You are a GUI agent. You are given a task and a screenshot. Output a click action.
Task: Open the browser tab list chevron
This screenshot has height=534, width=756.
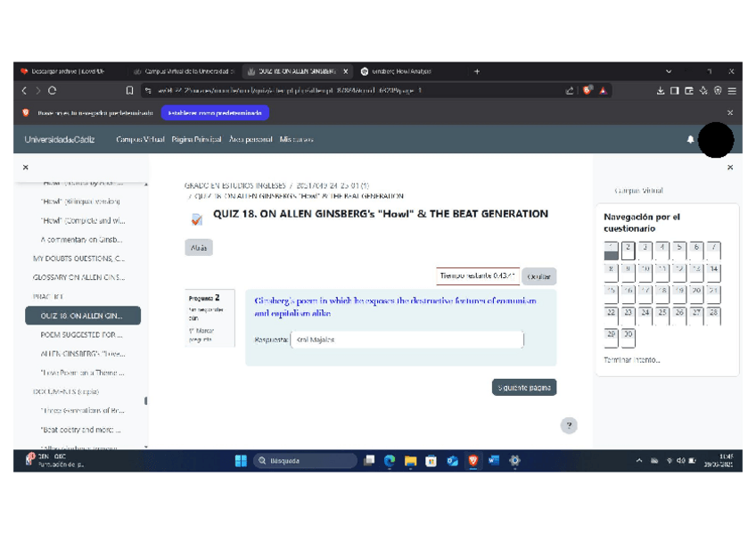[x=669, y=71]
